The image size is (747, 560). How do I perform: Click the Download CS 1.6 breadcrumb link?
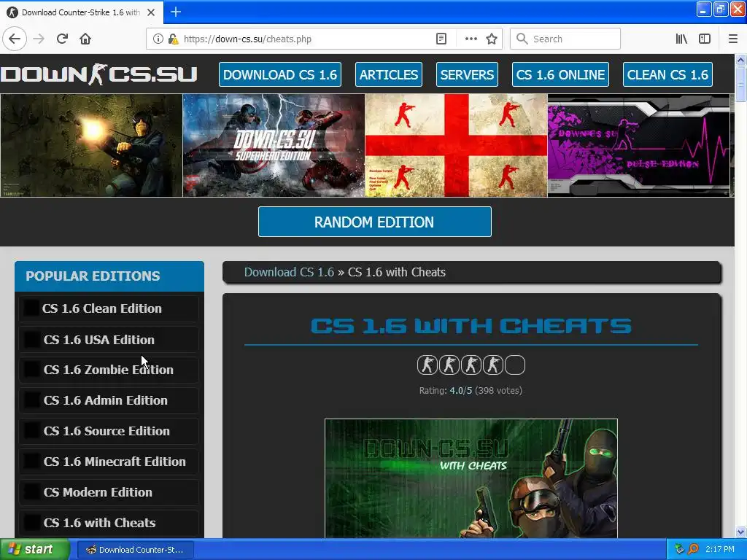coord(289,272)
